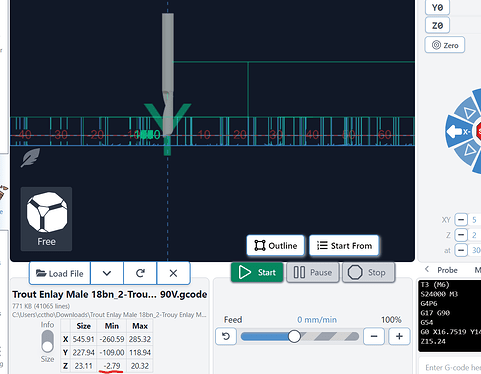Image resolution: width=481 pixels, height=374 pixels.
Task: Toggle lightweight mode feather icon
Action: [x=30, y=158]
